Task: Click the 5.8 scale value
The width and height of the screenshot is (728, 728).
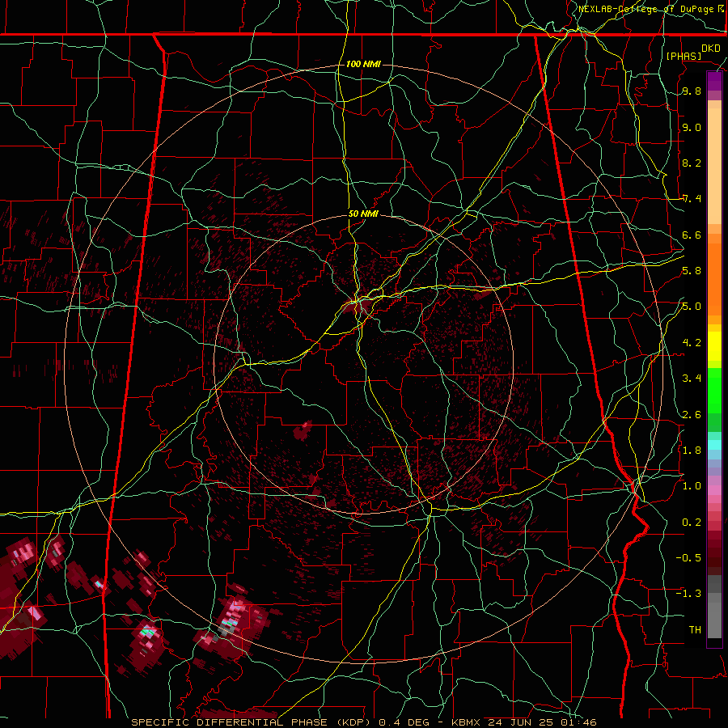Action: click(692, 271)
